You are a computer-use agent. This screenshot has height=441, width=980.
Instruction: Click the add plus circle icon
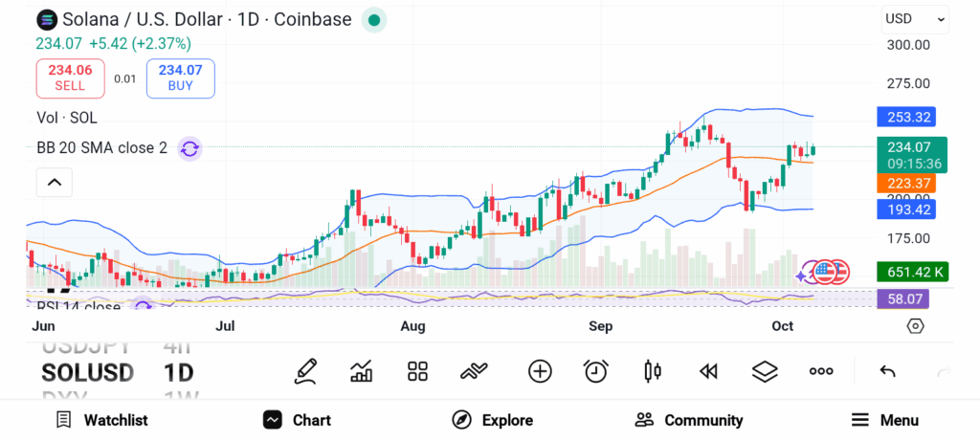pyautogui.click(x=540, y=371)
